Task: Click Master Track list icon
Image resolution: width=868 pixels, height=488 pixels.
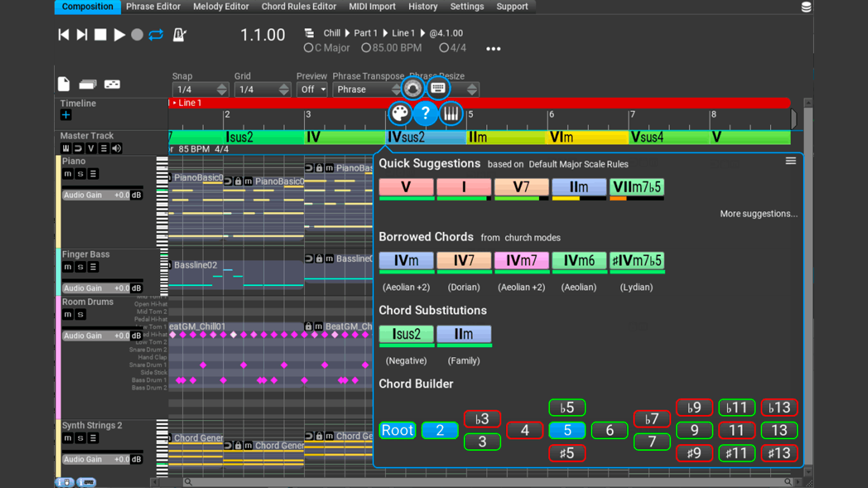Action: point(104,148)
